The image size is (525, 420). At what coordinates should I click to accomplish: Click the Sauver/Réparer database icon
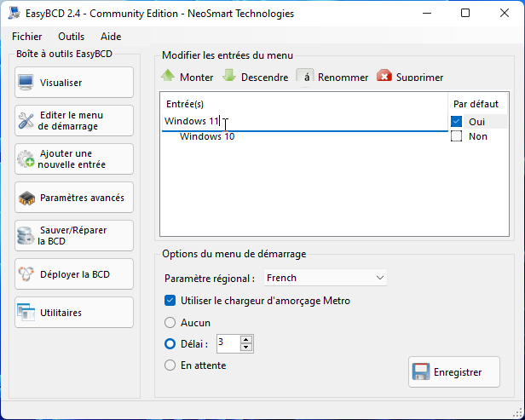pyautogui.click(x=26, y=236)
